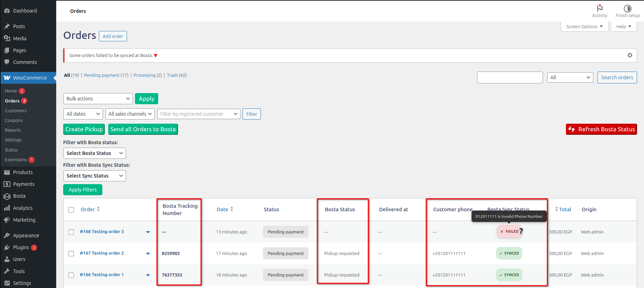Click the Pages icon in sidebar
The width and height of the screenshot is (644, 288).
pos(7,50)
